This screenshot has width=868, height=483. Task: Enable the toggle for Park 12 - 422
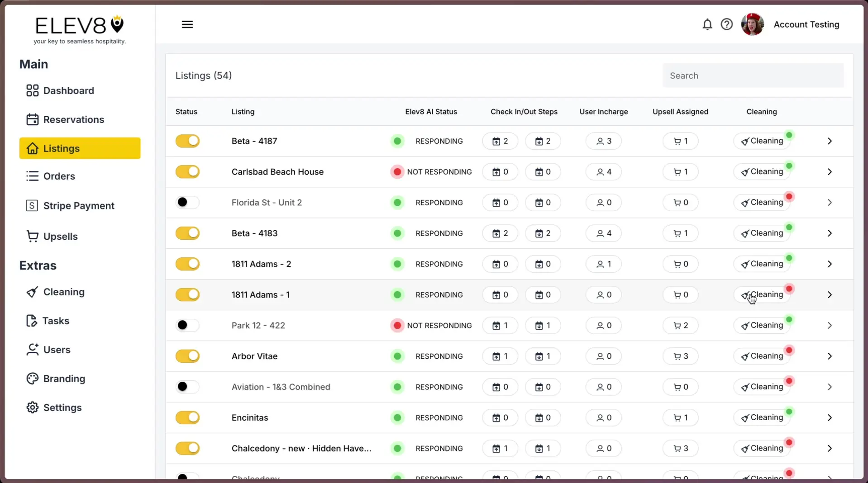pyautogui.click(x=187, y=325)
